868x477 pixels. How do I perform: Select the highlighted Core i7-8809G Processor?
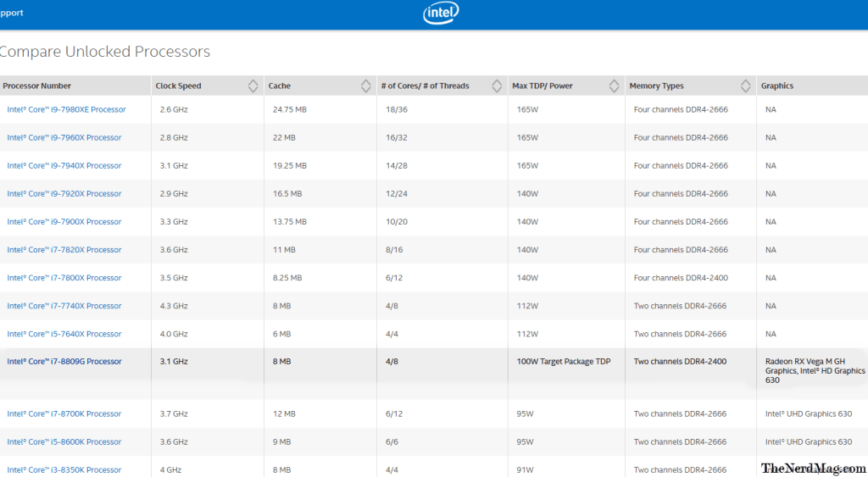(64, 361)
